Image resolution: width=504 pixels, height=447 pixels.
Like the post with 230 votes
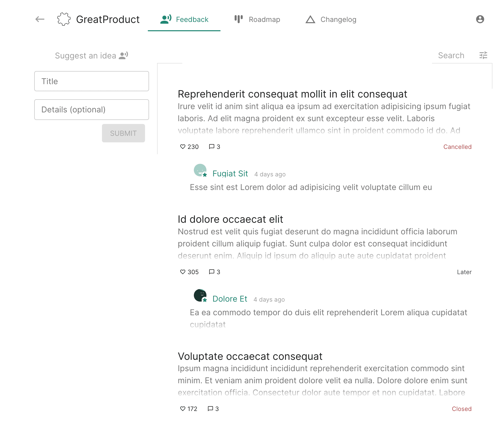[183, 147]
